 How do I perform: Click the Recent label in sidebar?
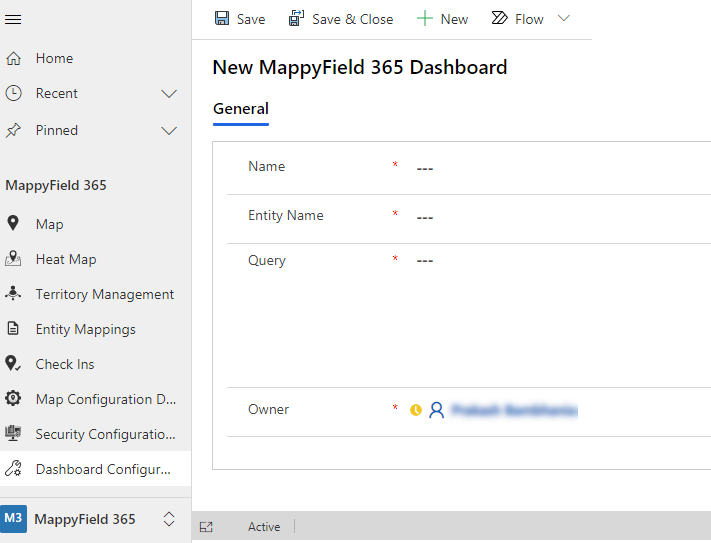pyautogui.click(x=57, y=93)
